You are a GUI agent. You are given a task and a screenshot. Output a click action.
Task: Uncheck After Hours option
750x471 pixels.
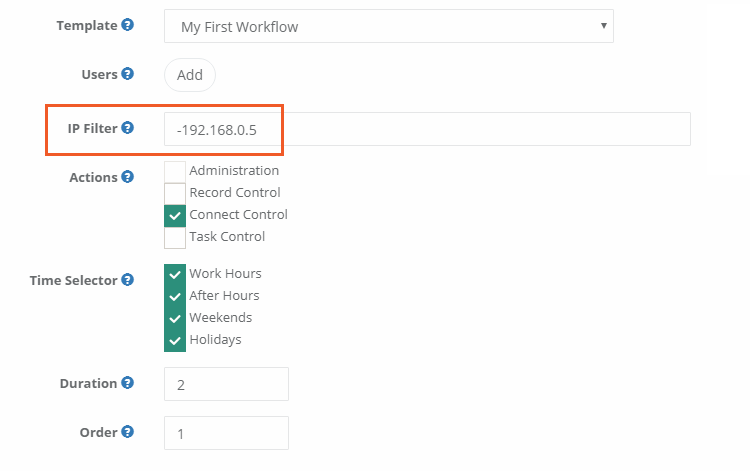(175, 296)
